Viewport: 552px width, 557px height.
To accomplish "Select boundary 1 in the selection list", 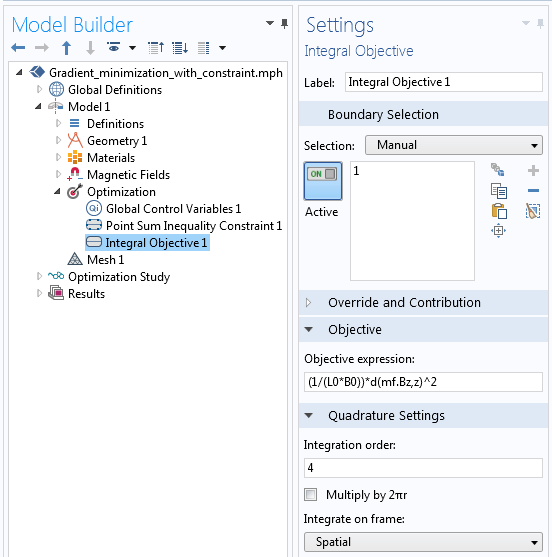I will tap(356, 171).
